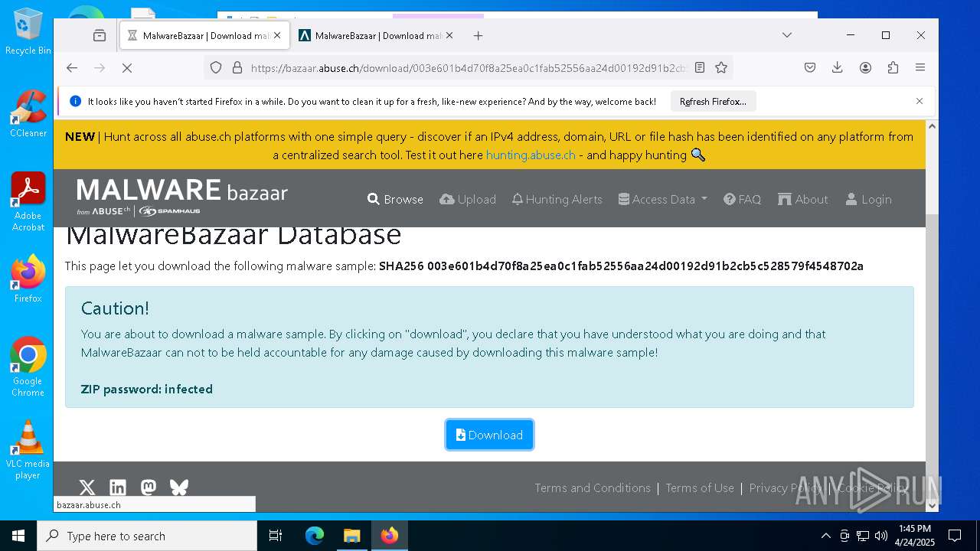The height and width of the screenshot is (551, 980).
Task: Open Firefox View recent browsing icon
Action: coord(100,35)
